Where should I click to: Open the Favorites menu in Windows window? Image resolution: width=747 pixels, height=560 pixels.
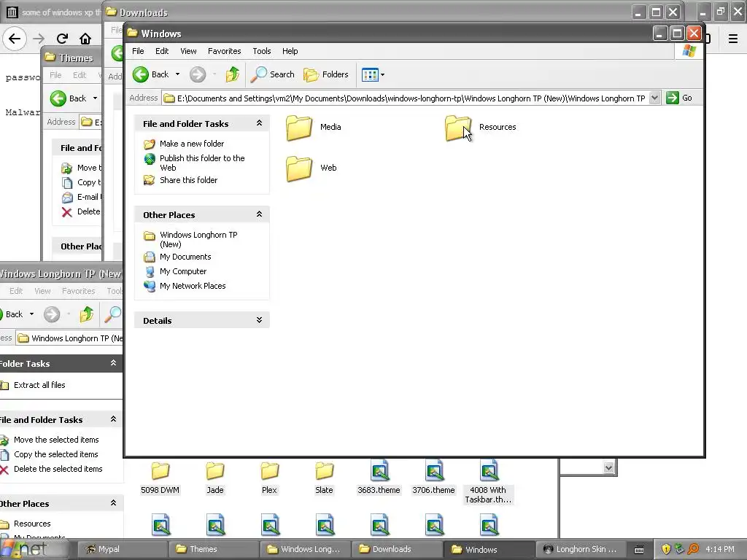[225, 51]
